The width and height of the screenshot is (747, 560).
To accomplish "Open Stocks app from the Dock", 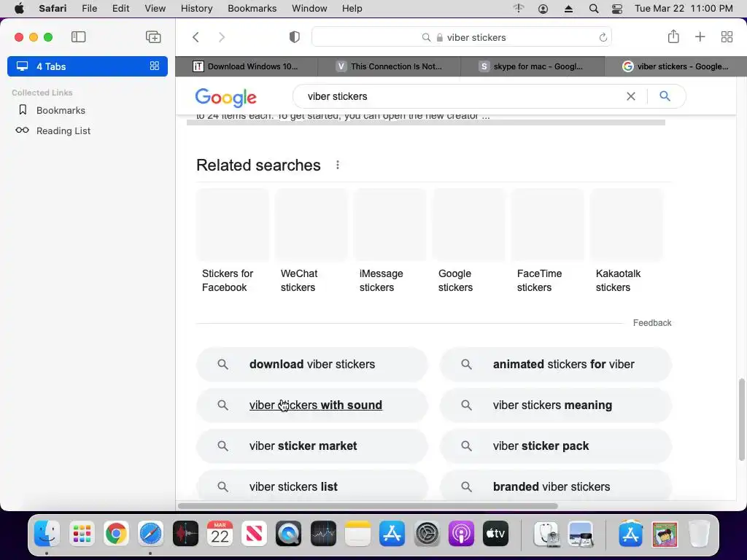I will [x=323, y=533].
